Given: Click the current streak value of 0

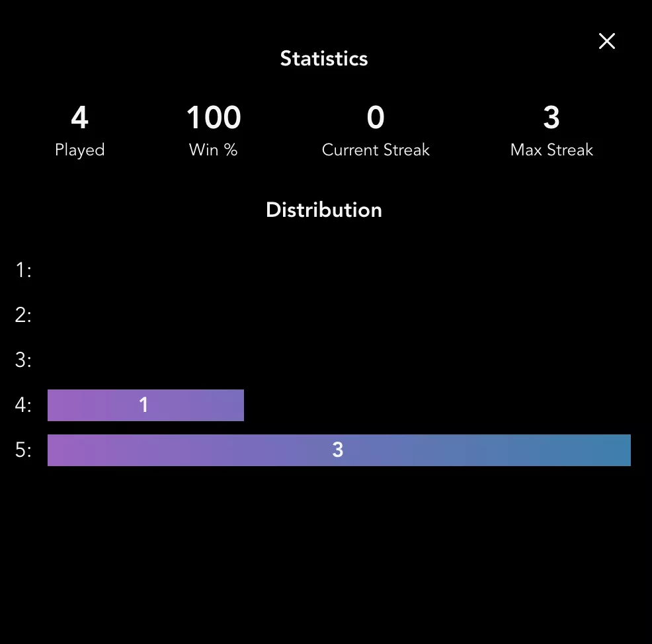Looking at the screenshot, I should (376, 118).
